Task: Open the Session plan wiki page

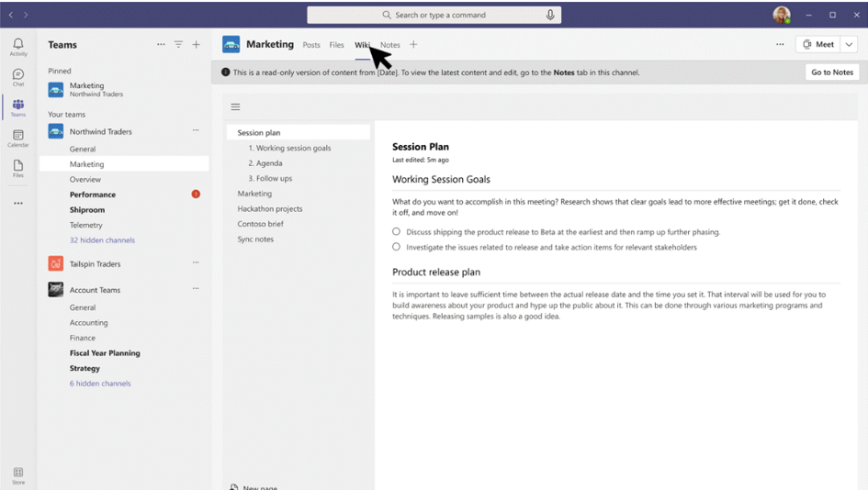Action: (299, 132)
